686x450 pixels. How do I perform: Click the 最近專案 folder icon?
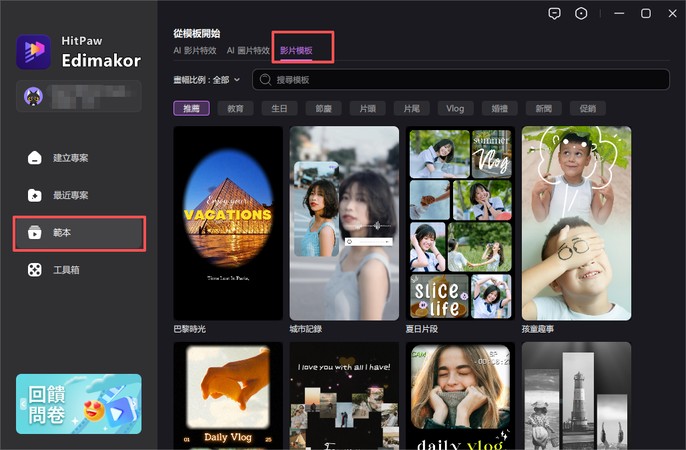coord(35,195)
